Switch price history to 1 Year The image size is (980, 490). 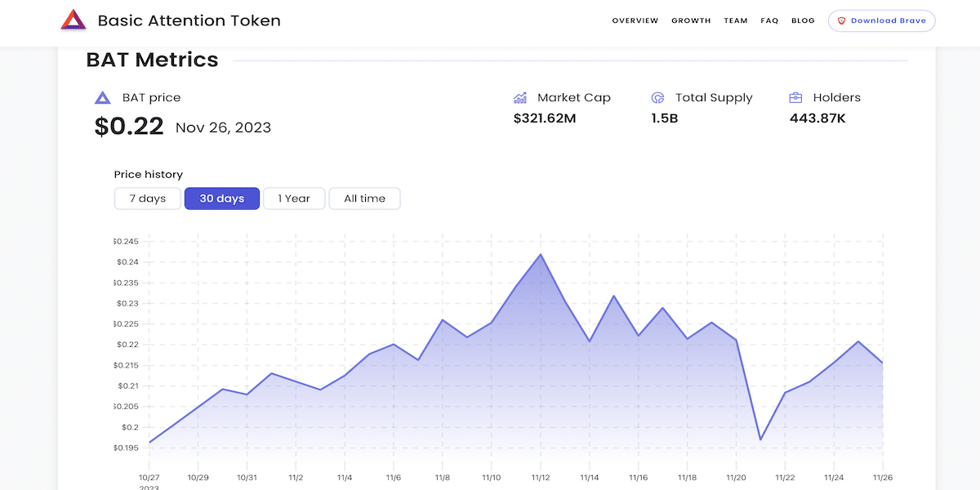coord(294,198)
